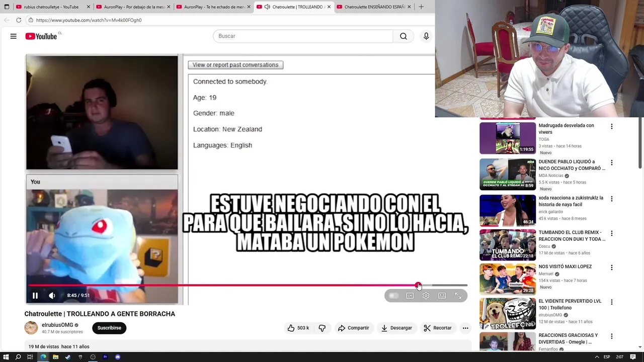Mute tab via speaker icon on active tab

[x=267, y=7]
